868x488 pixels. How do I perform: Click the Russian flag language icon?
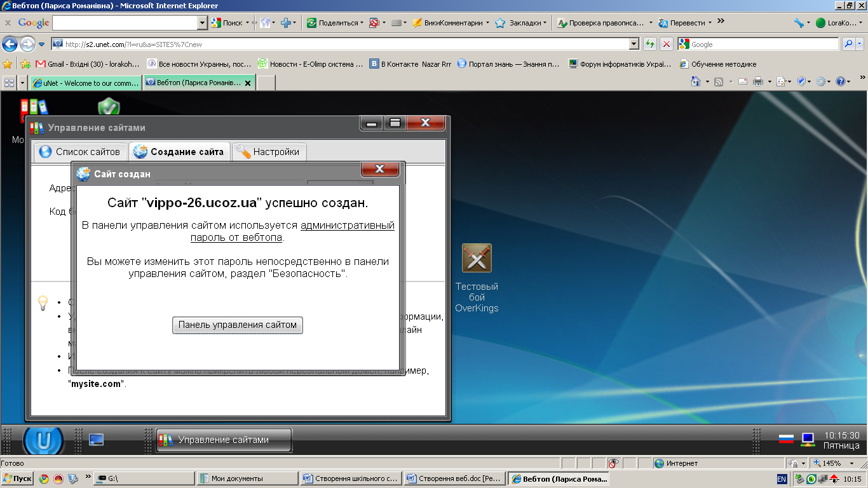click(786, 439)
